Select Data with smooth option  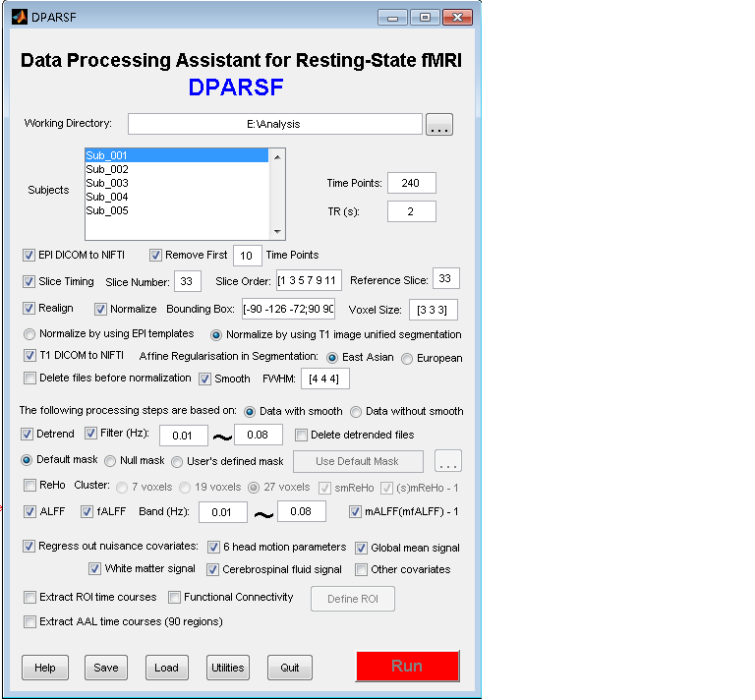coord(250,412)
